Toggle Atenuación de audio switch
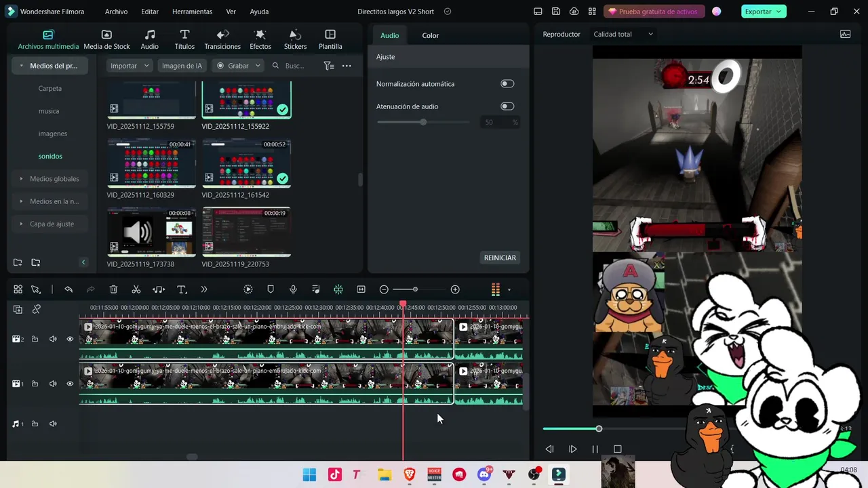868x488 pixels. coord(507,106)
